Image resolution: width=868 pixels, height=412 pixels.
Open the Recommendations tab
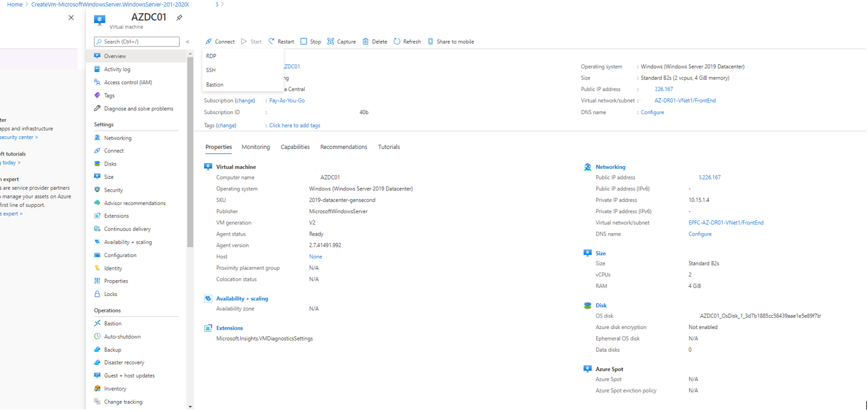click(344, 147)
